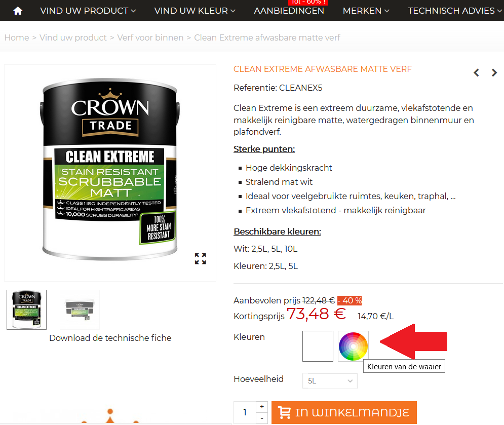Open the color wheel 'Kleuren van de waaier'

pos(353,346)
